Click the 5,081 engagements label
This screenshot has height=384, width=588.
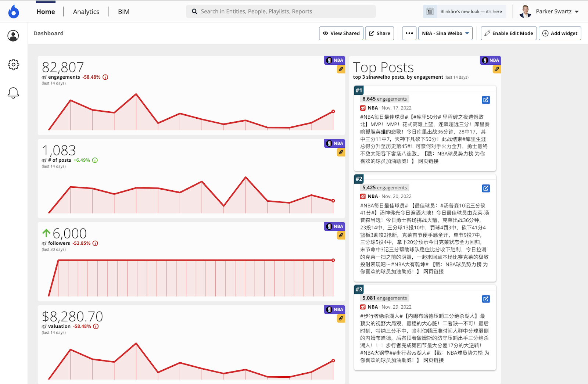[x=385, y=298]
